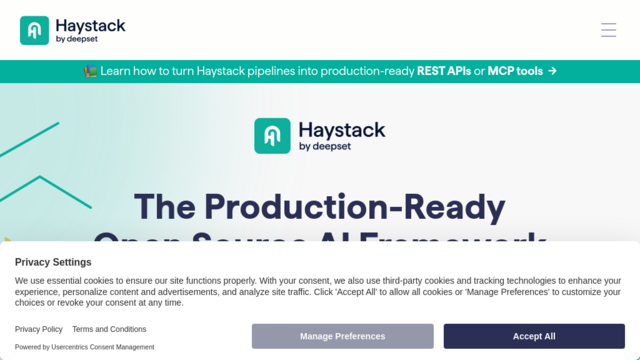
Task: Click the Manage Preferences button
Action: pos(342,336)
